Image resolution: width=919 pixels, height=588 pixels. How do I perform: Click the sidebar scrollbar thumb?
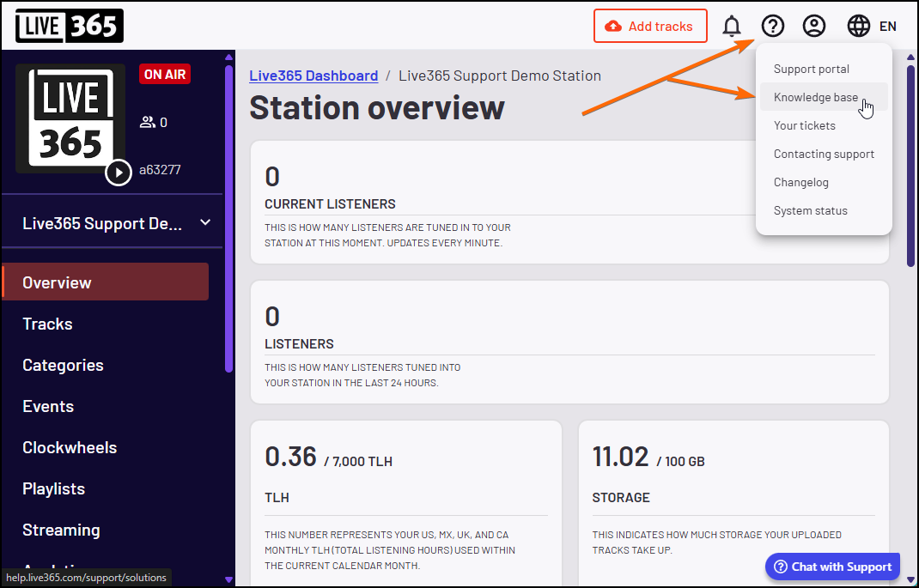(228, 216)
